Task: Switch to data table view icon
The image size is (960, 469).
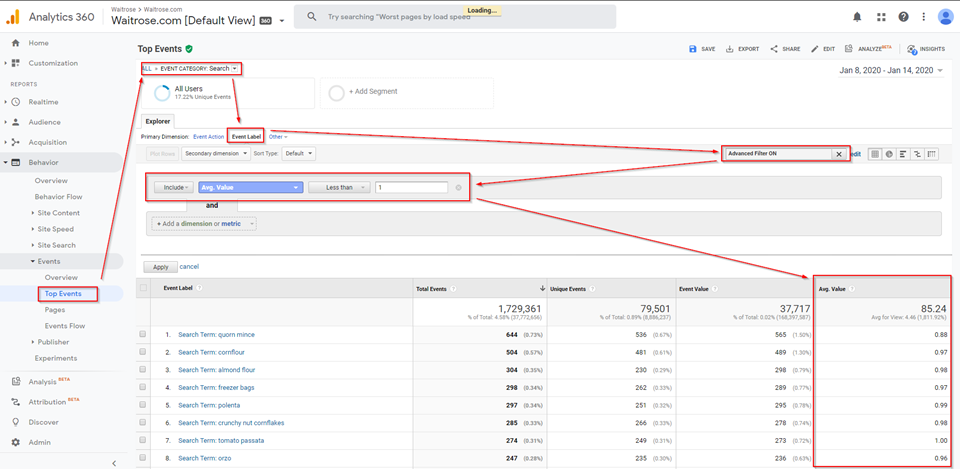Action: [875, 154]
